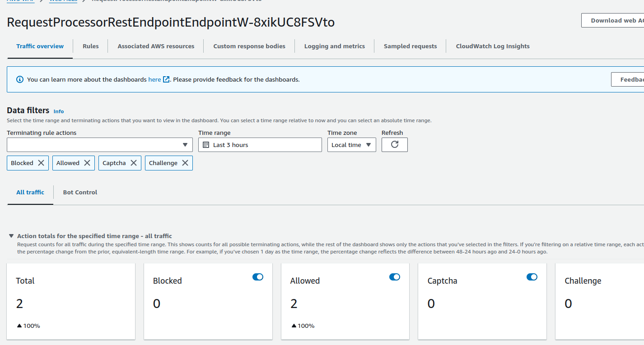The height and width of the screenshot is (345, 644).
Task: Open the Terminating rule actions dropdown
Action: [x=99, y=145]
